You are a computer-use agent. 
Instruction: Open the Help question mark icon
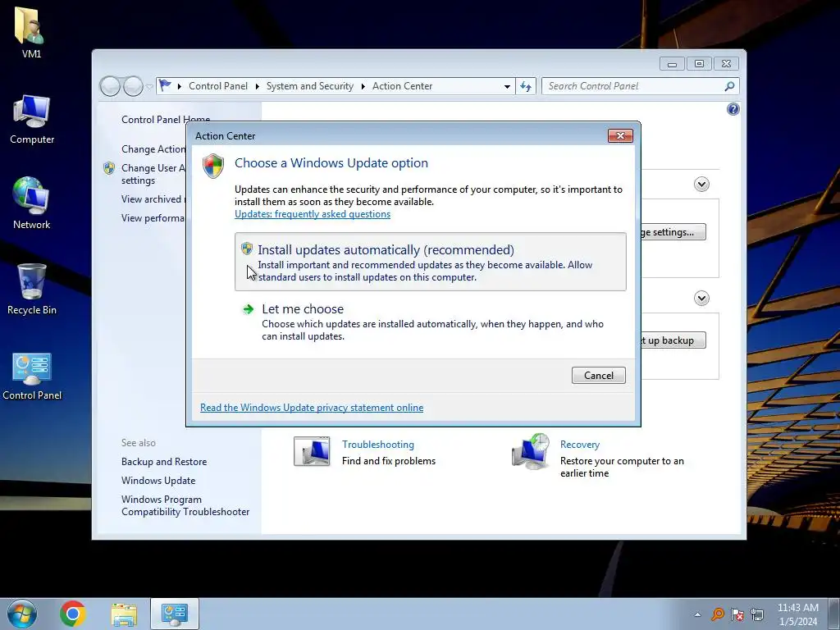point(733,109)
